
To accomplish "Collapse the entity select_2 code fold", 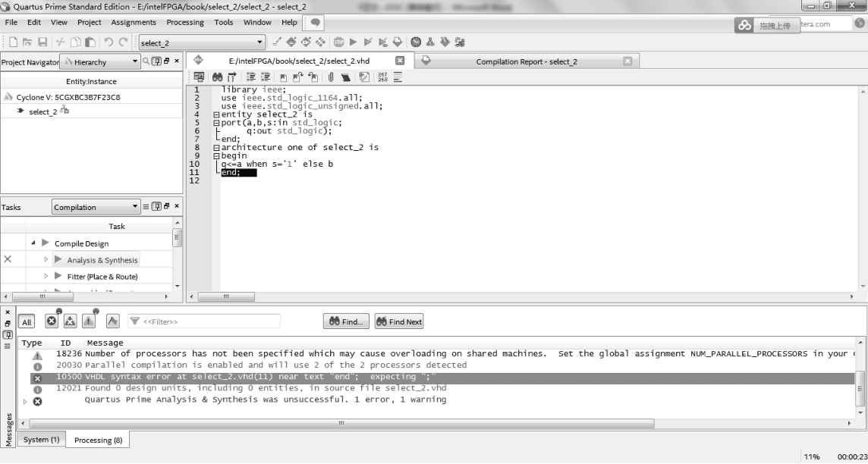I will click(216, 114).
